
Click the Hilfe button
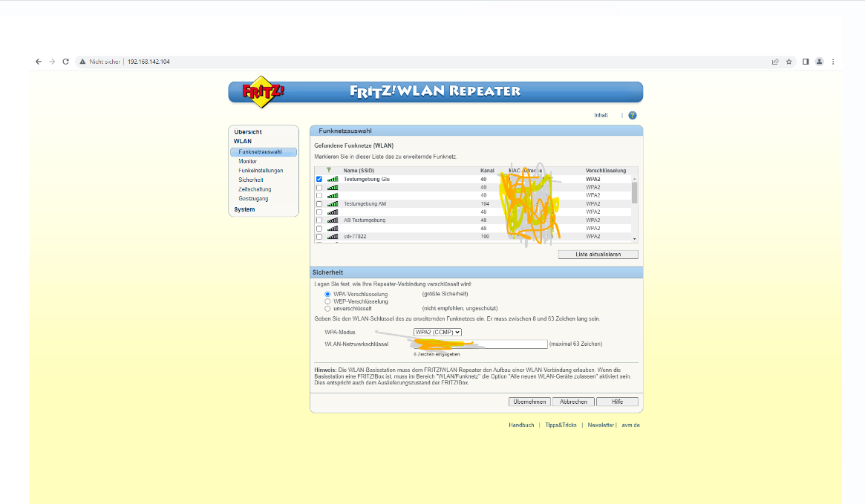click(617, 402)
